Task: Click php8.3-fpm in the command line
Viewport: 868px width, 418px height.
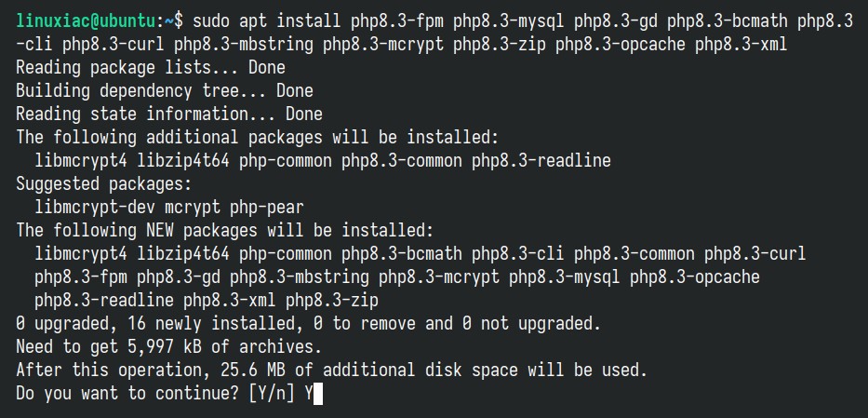Action: pos(397,21)
